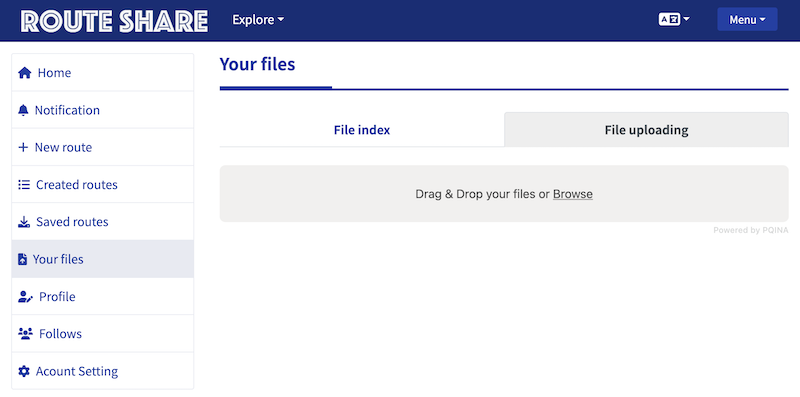Viewport: 800px width, 397px height.
Task: Click the Browse link in the drop area
Action: click(572, 194)
